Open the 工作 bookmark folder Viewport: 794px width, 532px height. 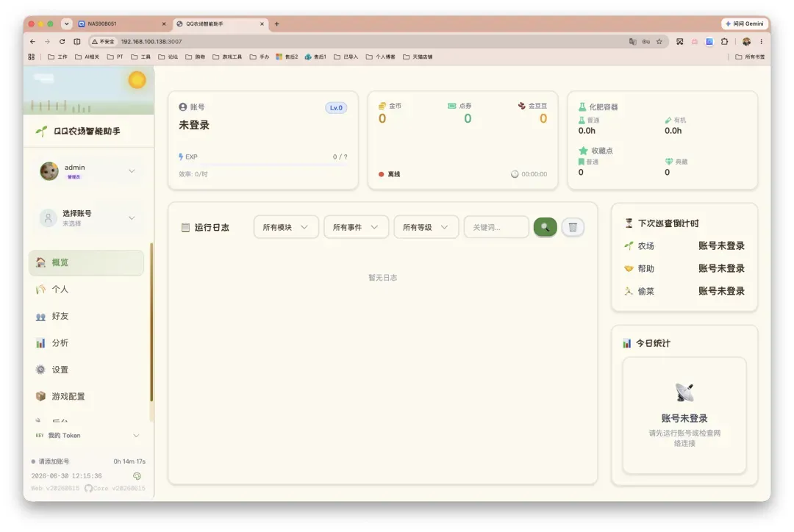click(57, 57)
